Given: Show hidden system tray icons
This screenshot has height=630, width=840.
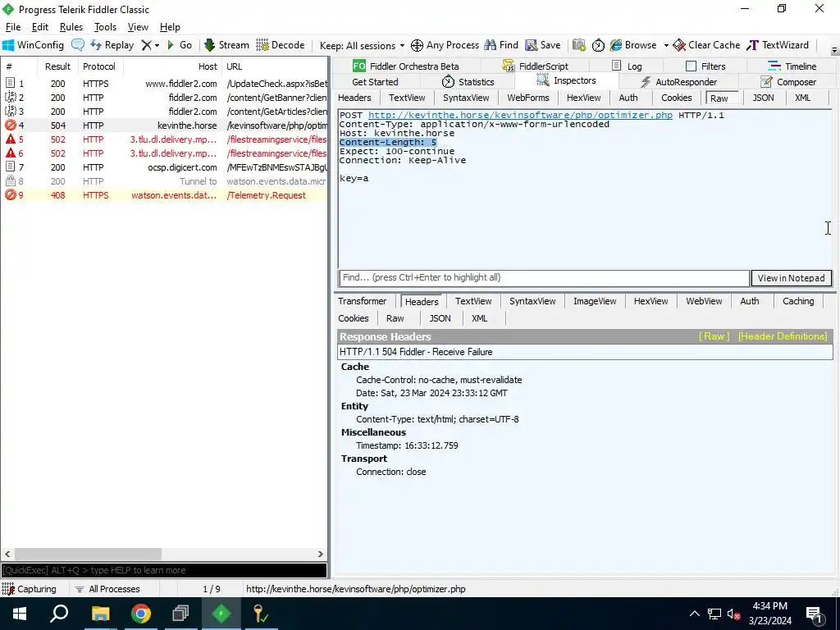Looking at the screenshot, I should (694, 614).
